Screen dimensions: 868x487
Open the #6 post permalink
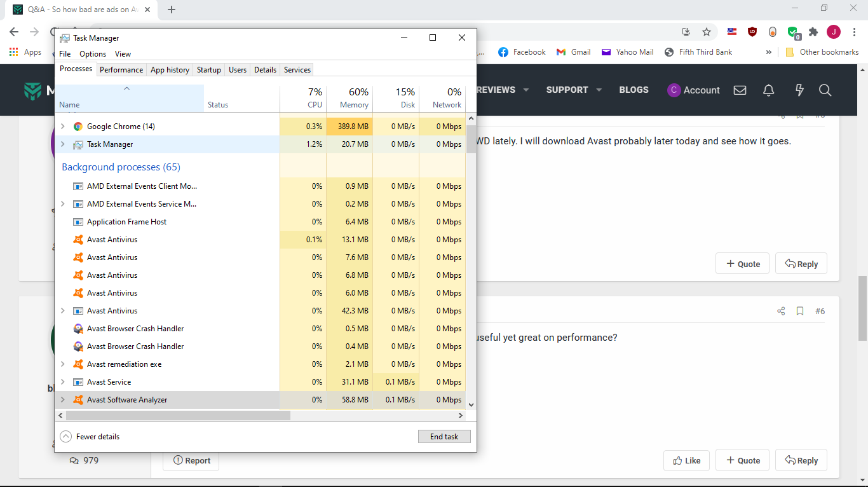(820, 311)
